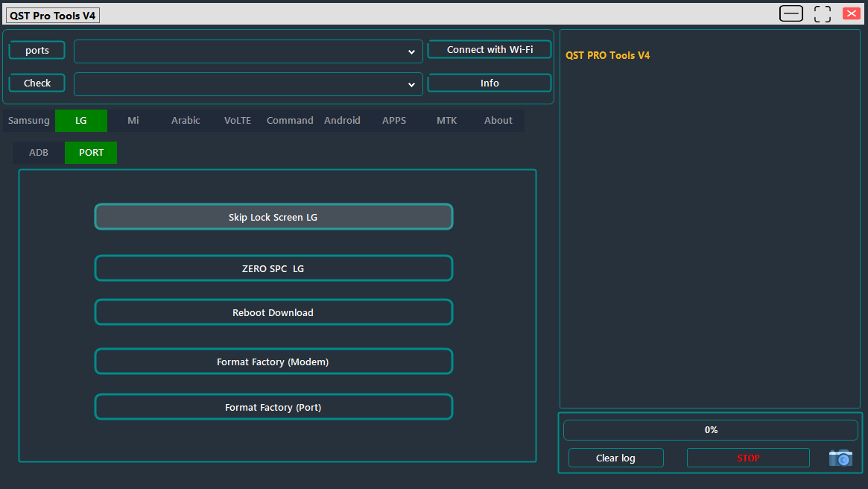The height and width of the screenshot is (489, 868).
Task: Click the 0% progress bar
Action: click(x=711, y=429)
